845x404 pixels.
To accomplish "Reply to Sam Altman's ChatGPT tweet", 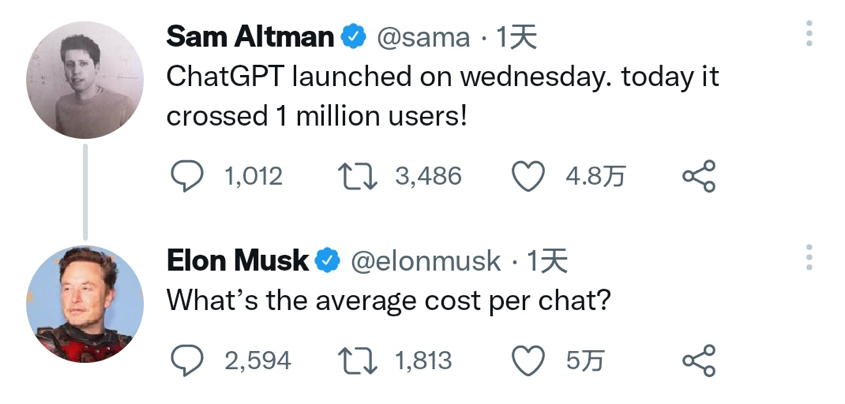I will [187, 177].
